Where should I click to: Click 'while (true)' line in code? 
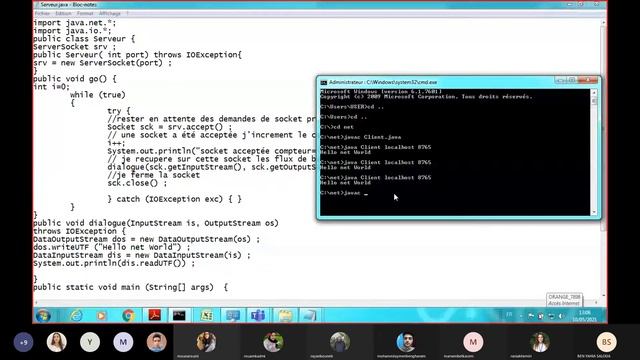point(98,95)
